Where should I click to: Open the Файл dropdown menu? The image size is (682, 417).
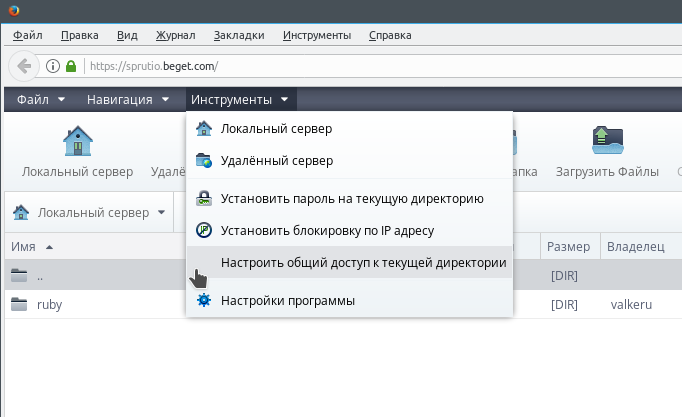click(x=40, y=100)
